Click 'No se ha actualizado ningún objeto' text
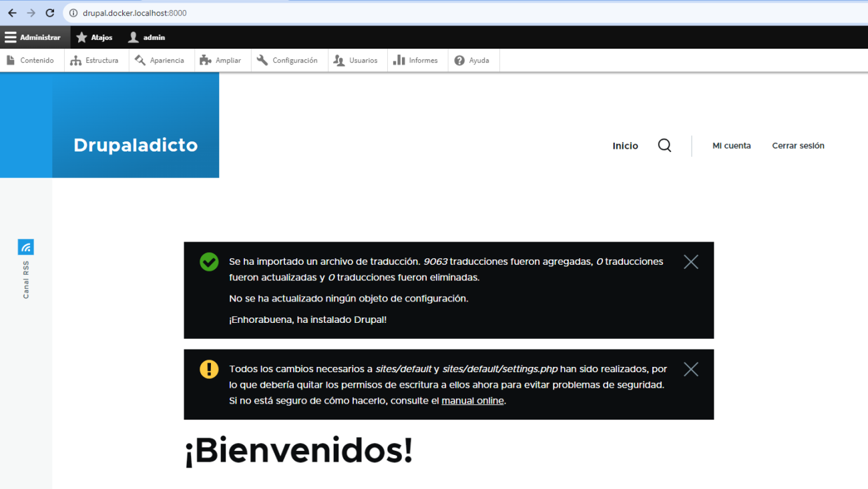The height and width of the screenshot is (489, 868). point(349,299)
